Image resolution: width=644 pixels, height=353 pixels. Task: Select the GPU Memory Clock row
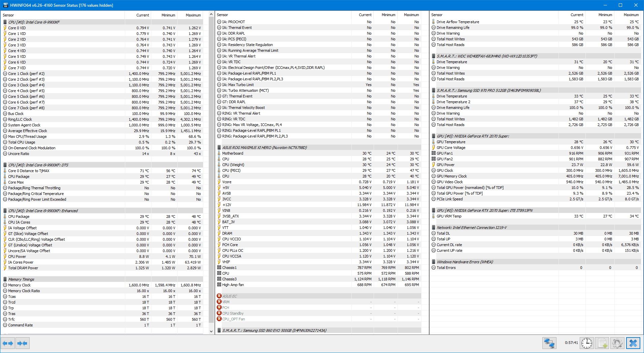point(536,176)
